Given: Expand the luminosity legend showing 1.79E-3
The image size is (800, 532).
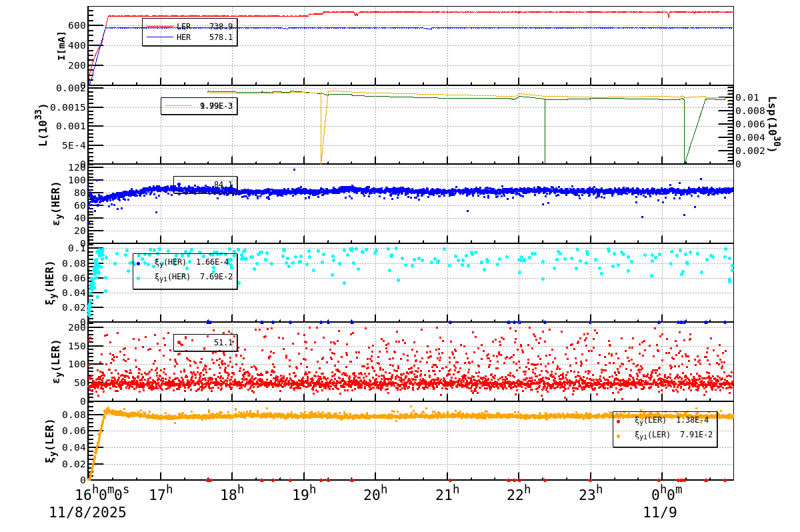Looking at the screenshot, I should tap(200, 105).
